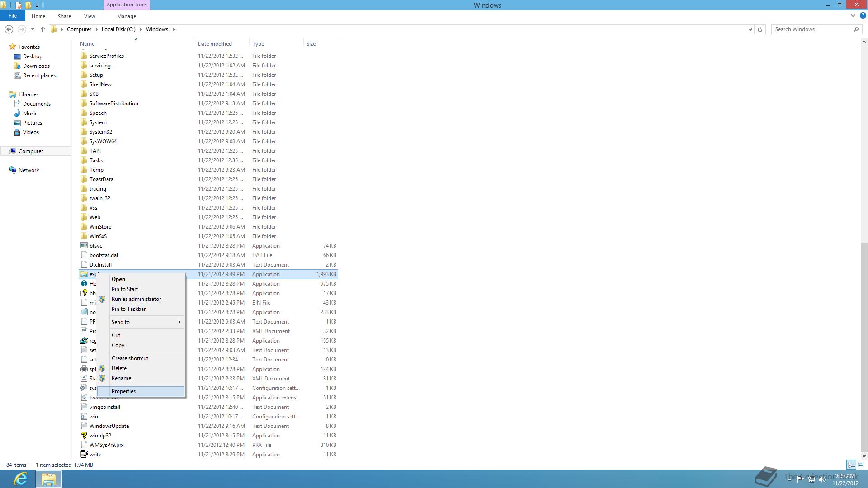Open the Quick Access Toolbar customize dropdown
Image resolution: width=868 pixels, height=488 pixels.
tap(37, 5)
